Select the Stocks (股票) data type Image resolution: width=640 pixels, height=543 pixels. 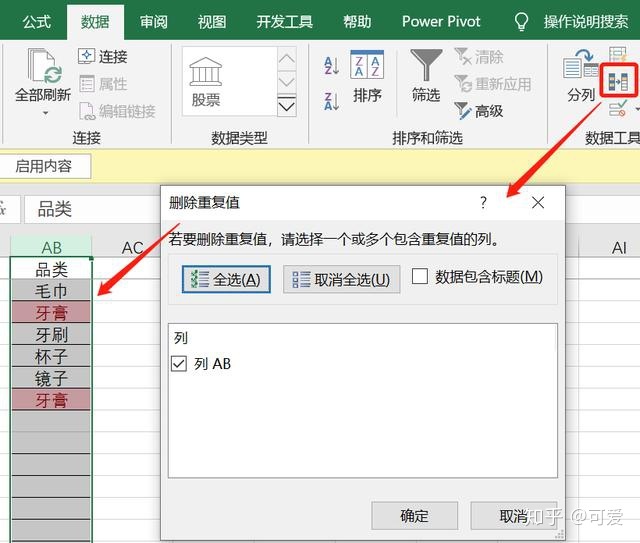pyautogui.click(x=206, y=82)
